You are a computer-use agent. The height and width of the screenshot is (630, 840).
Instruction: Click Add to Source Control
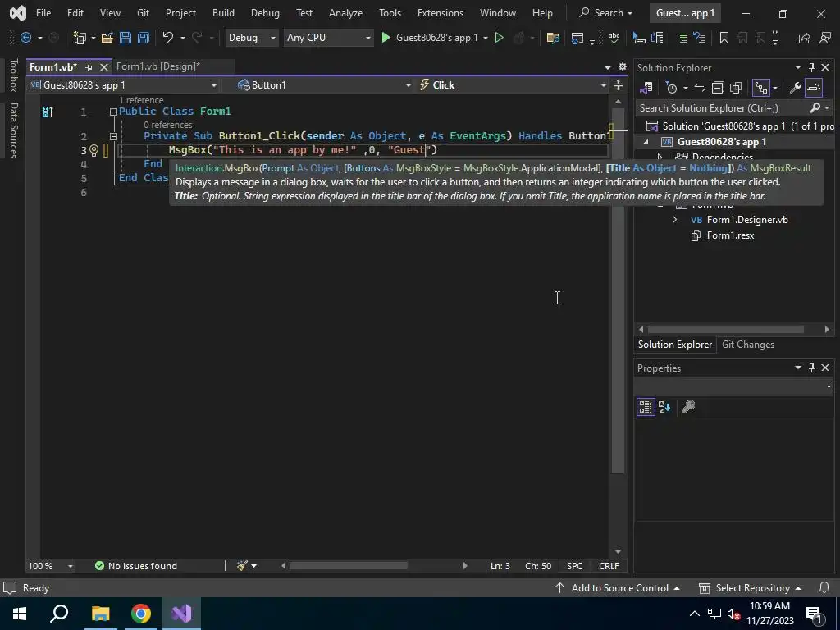[x=618, y=587]
